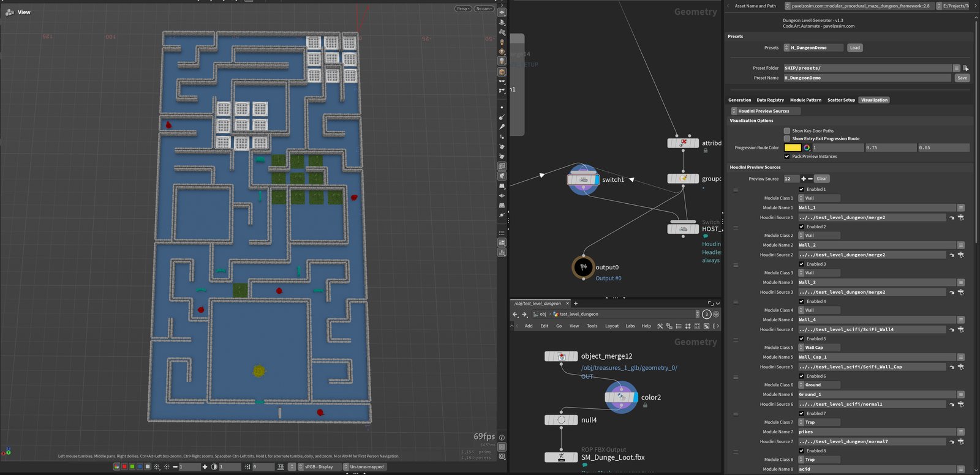Go forward in the network editor path

coord(524,314)
